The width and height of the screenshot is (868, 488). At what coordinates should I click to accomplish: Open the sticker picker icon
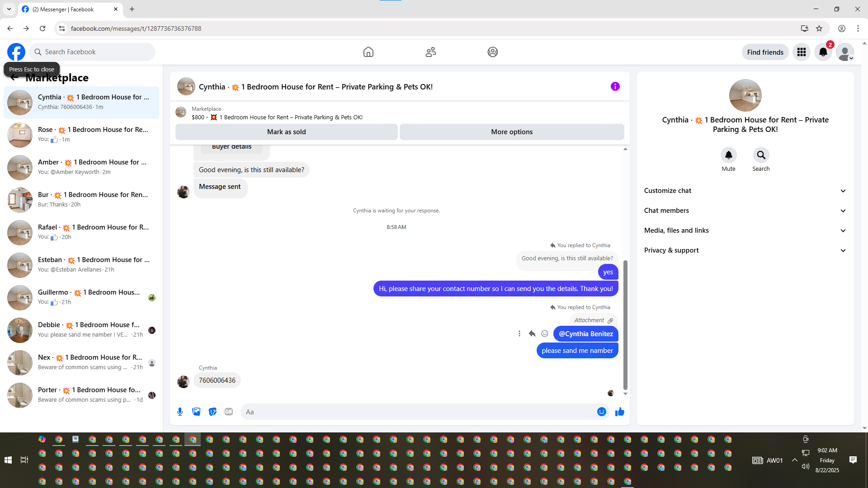(212, 412)
